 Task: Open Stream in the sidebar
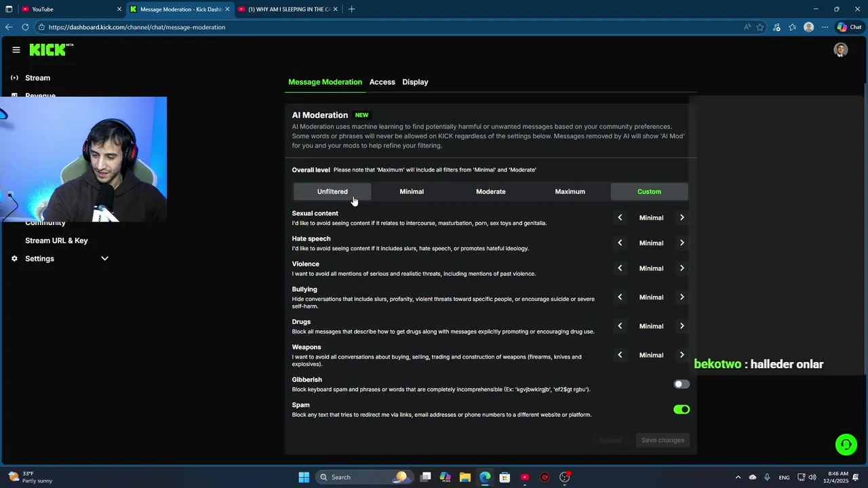38,78
